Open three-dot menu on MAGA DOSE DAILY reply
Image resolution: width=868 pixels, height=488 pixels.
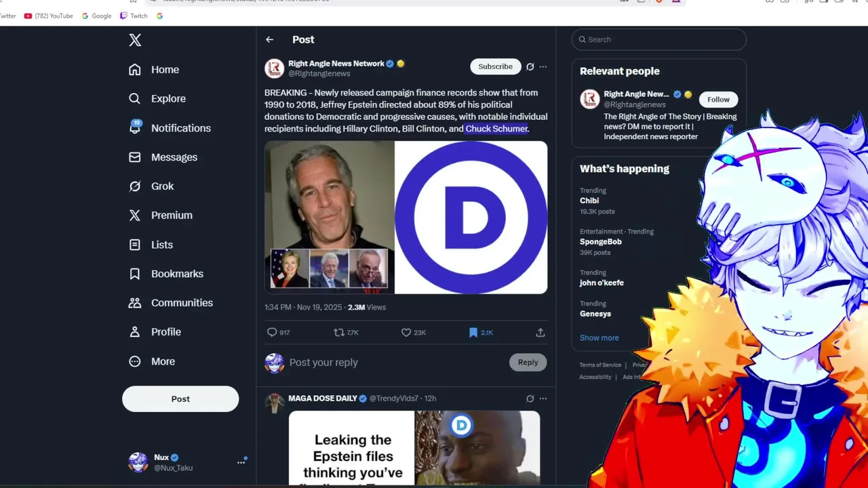(543, 399)
